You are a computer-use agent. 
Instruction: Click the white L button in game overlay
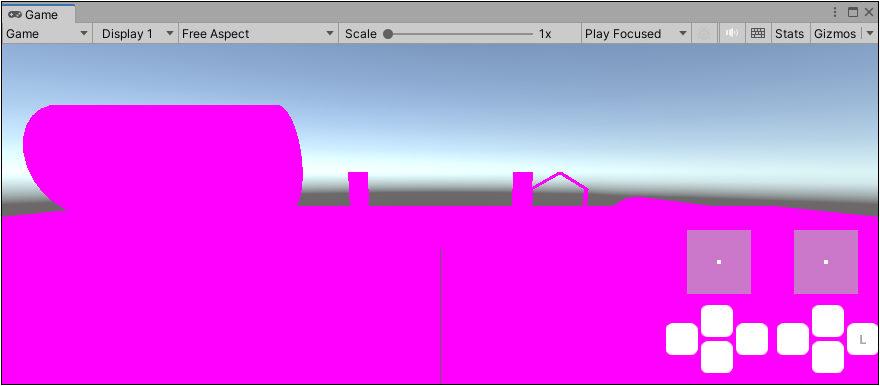862,339
